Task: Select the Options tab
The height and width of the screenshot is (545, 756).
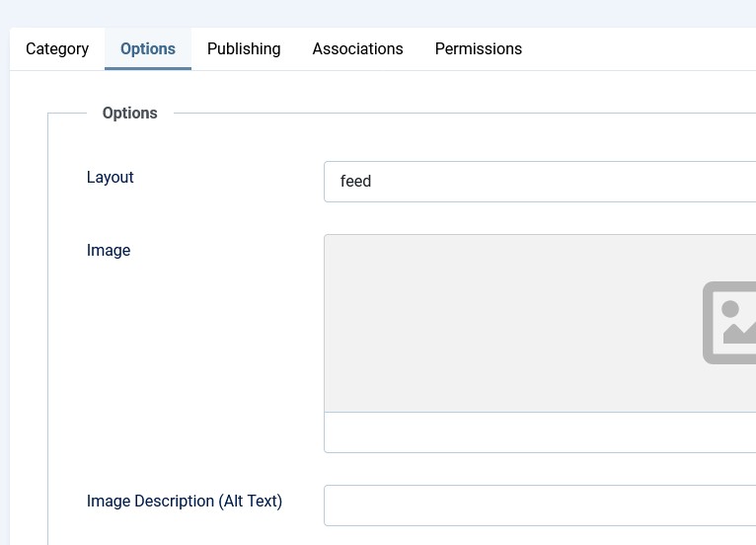Action: [x=148, y=48]
